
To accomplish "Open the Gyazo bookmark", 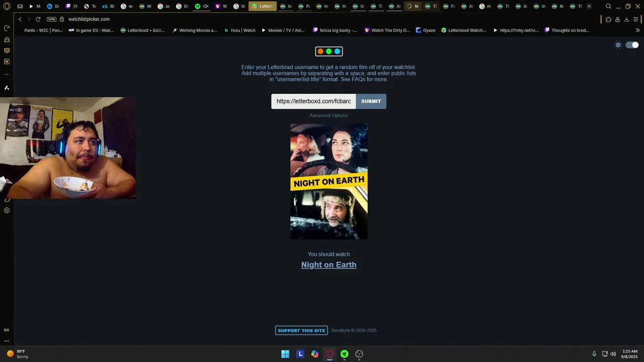I will coord(425,30).
